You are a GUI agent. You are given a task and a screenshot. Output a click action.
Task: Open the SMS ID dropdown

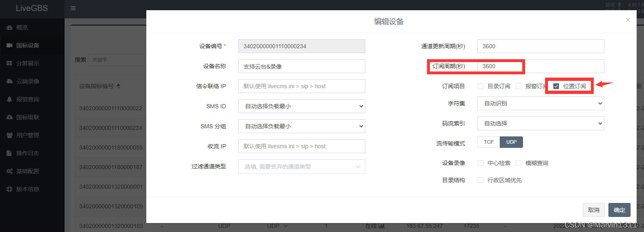302,106
